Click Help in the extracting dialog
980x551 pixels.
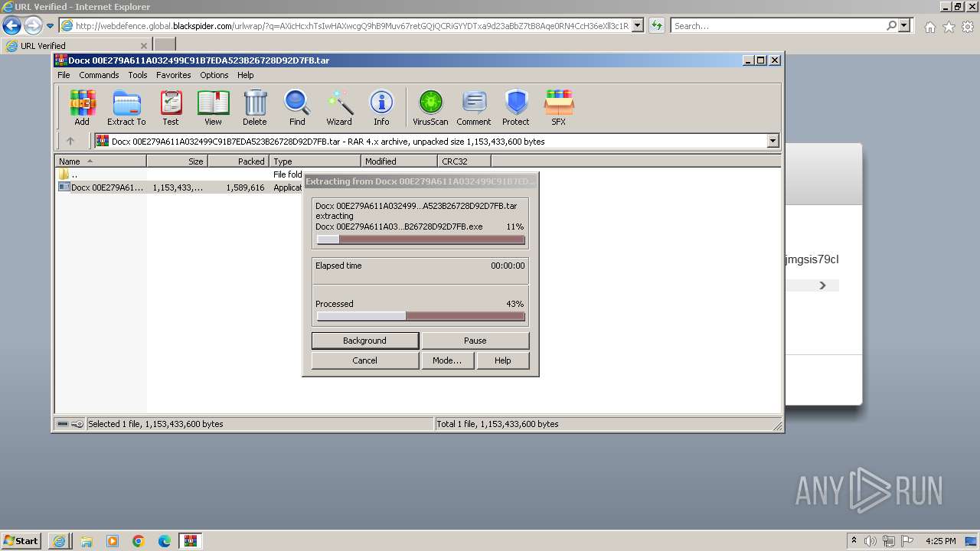click(x=503, y=360)
